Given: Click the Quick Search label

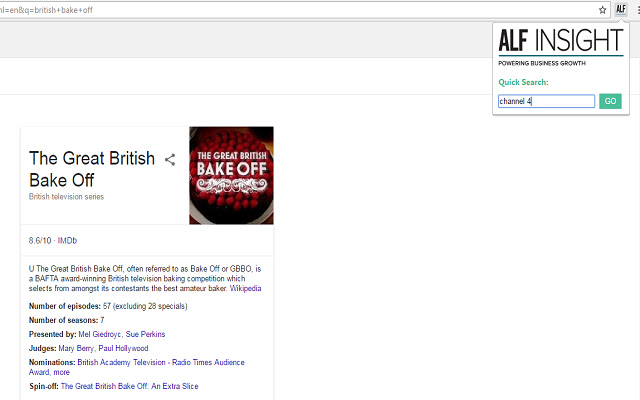Looking at the screenshot, I should (523, 82).
